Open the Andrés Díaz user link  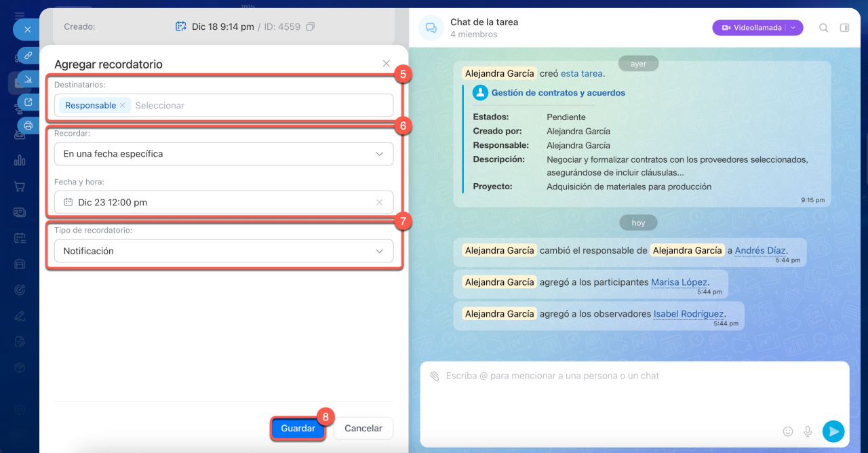click(760, 250)
